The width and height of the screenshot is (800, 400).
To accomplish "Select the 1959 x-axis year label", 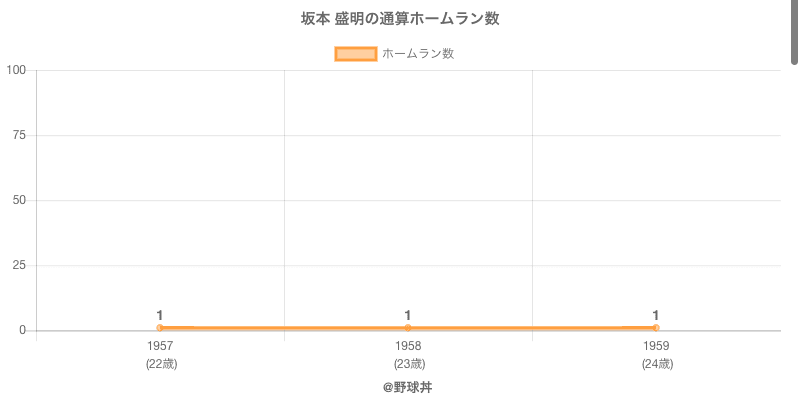I will [656, 346].
